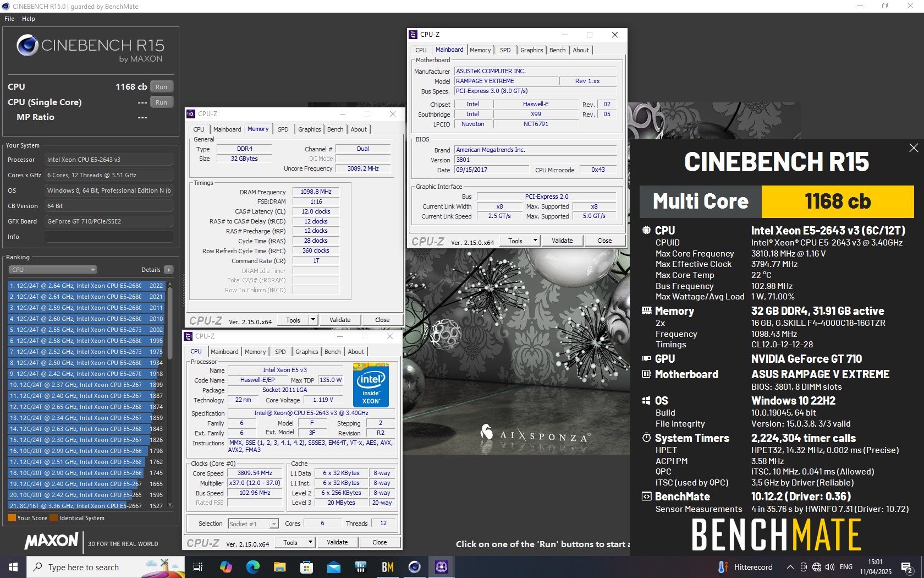924x578 pixels.
Task: Click Validate in bottom CPU-Z window
Action: click(337, 542)
